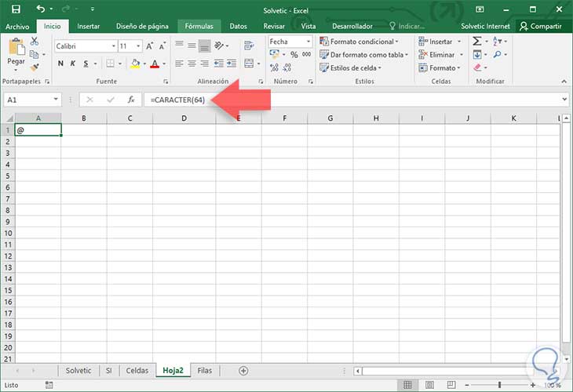Activate the Format Painter brush
The width and height of the screenshot is (573, 392).
click(35, 67)
